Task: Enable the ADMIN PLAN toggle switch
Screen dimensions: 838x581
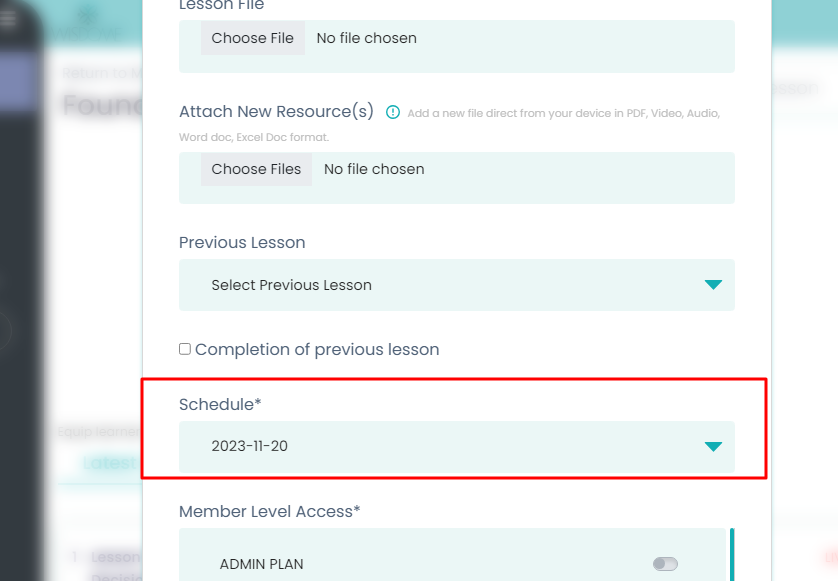Action: [665, 564]
